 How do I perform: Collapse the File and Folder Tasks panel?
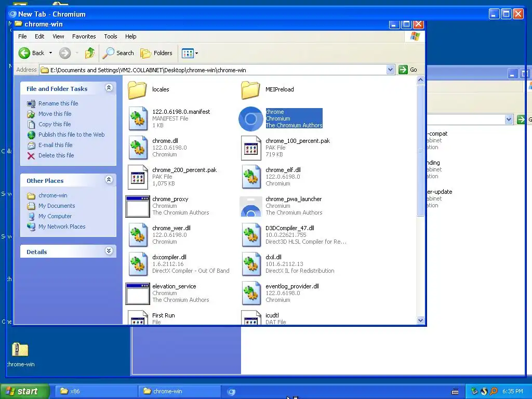pos(109,88)
